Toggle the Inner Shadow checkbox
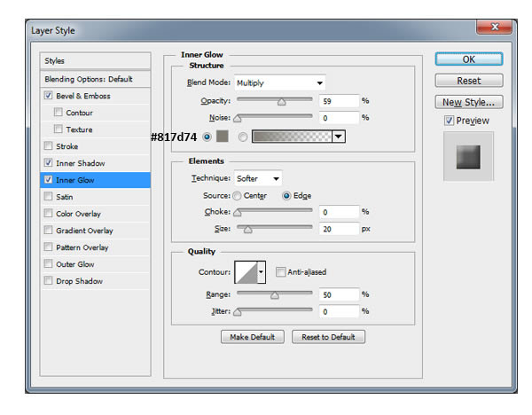 pos(48,162)
